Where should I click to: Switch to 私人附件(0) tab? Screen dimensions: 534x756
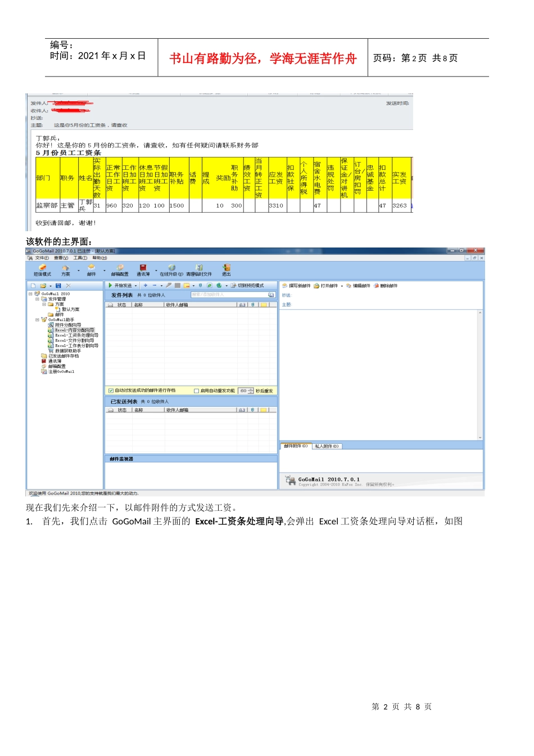pyautogui.click(x=327, y=446)
